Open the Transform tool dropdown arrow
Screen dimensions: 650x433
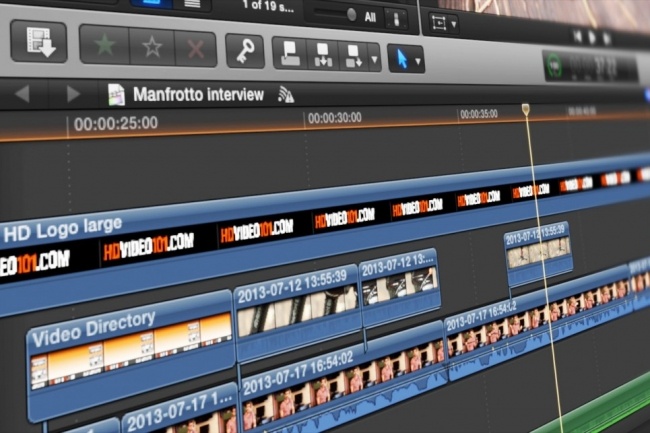point(454,24)
